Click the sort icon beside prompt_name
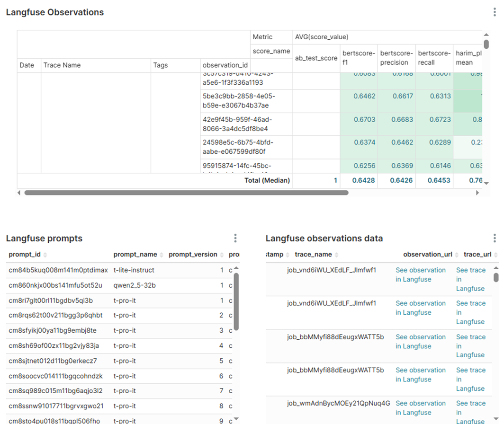The width and height of the screenshot is (504, 424). tap(162, 255)
